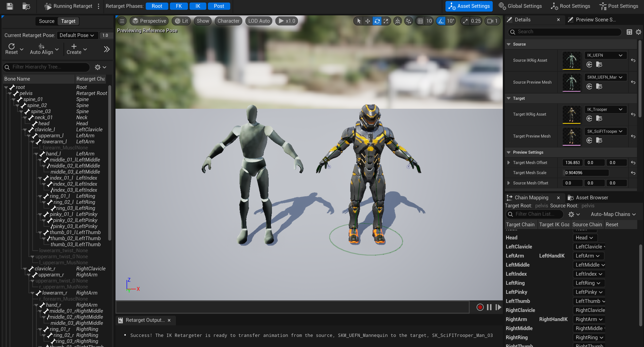The height and width of the screenshot is (347, 644).
Task: Toggle rotation angle snapping
Action: pos(441,21)
